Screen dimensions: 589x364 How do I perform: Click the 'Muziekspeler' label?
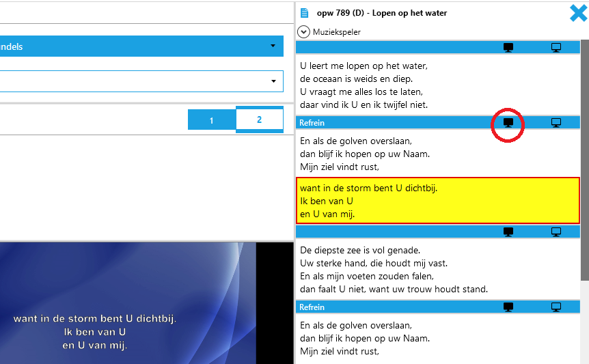click(x=337, y=32)
